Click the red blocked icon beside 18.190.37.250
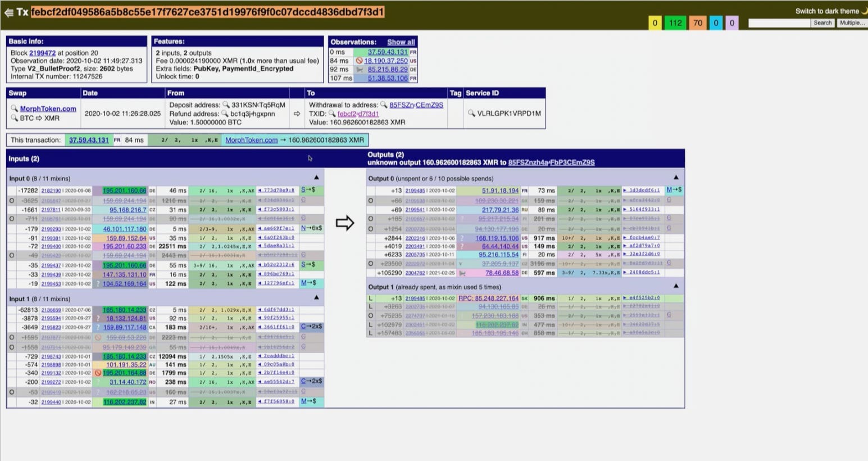Viewport: 868px width, 461px height. tap(360, 61)
